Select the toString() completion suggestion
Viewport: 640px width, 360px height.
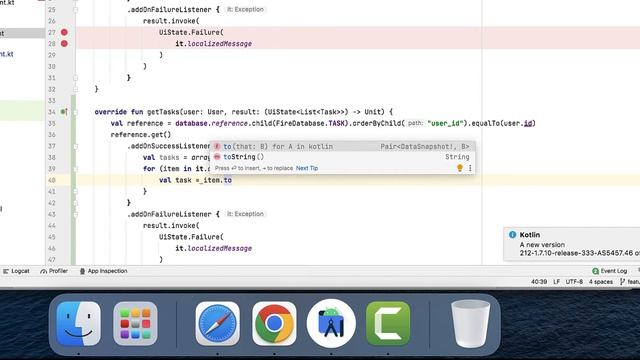(342, 157)
